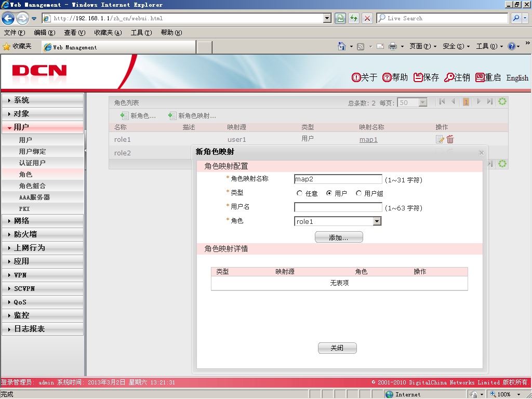Expand the 对象 sidebar section
Viewport: 532px width, 399px height.
tap(43, 114)
